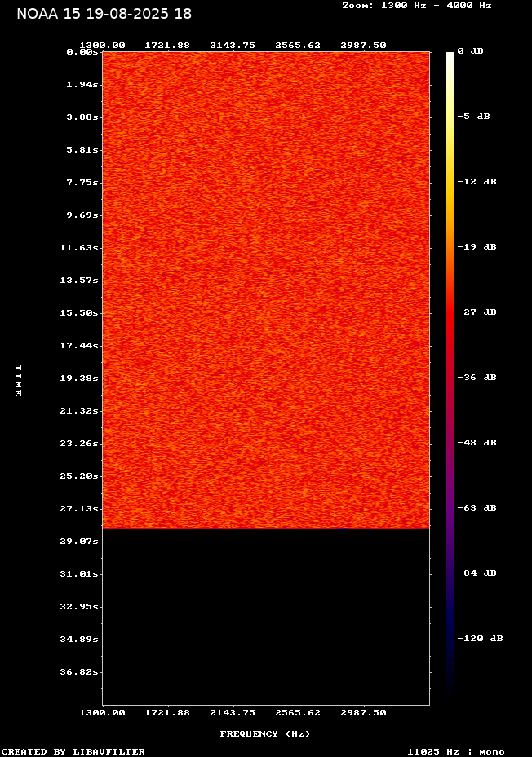Click the orange-red spectrogram noise area
Screen dimensions: 532x757
[x=266, y=290]
